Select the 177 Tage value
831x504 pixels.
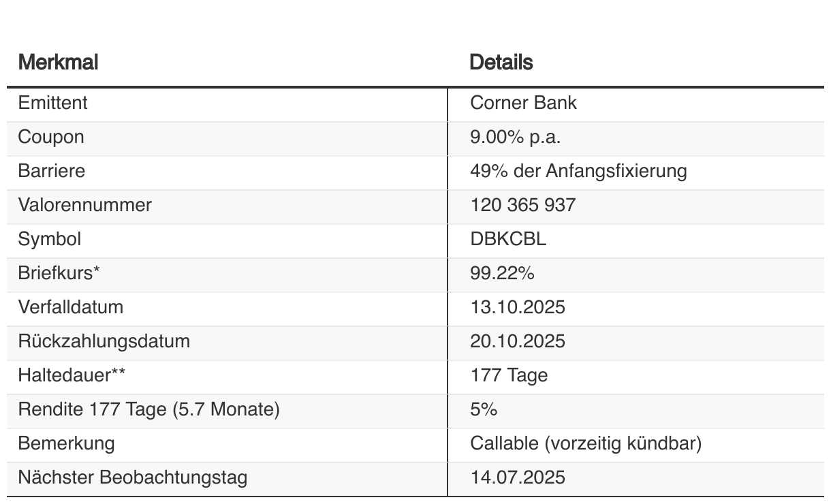click(509, 375)
